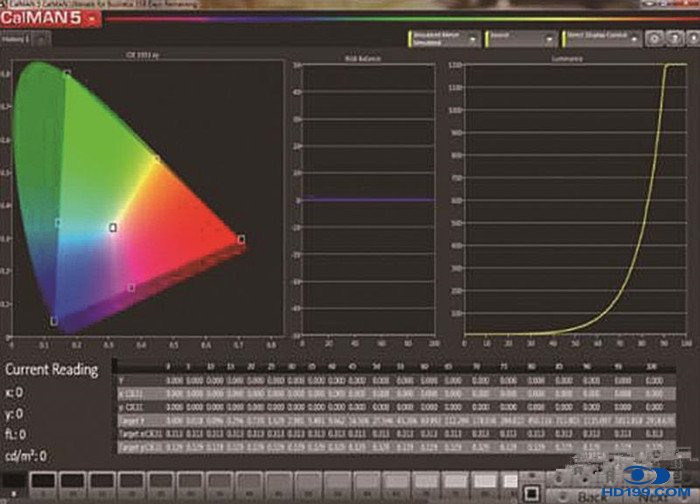Viewport: 700px width, 504px height.
Task: Open the Select Display Control dropdown
Action: click(x=600, y=39)
